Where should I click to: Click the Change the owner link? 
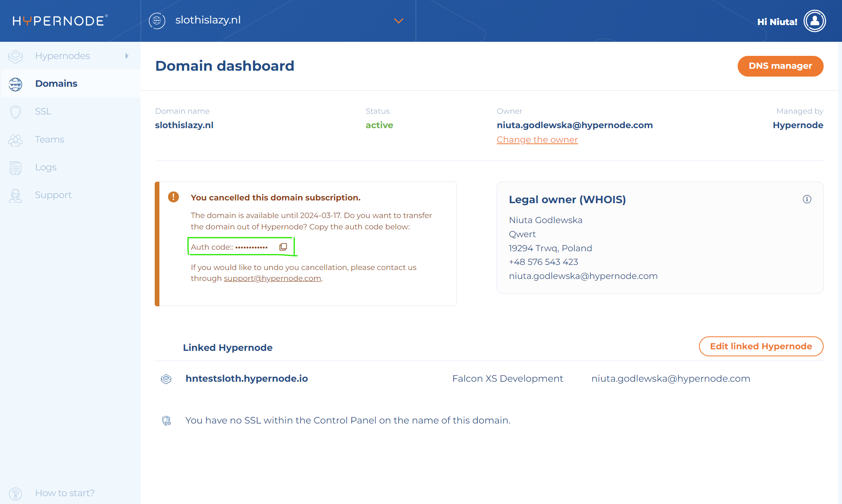pyautogui.click(x=537, y=139)
